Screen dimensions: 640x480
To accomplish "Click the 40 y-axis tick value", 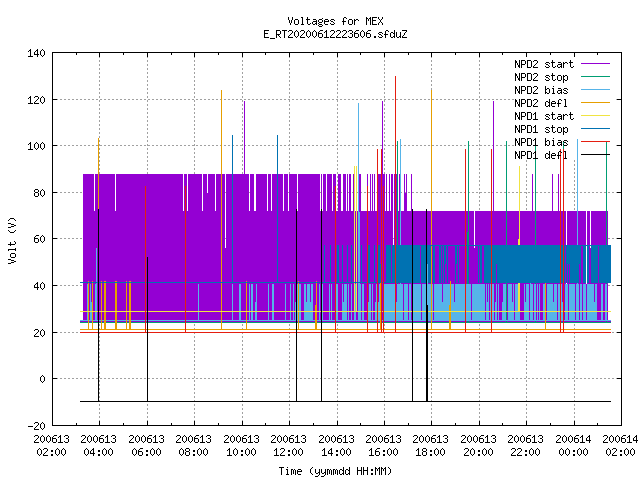I will tap(39, 286).
